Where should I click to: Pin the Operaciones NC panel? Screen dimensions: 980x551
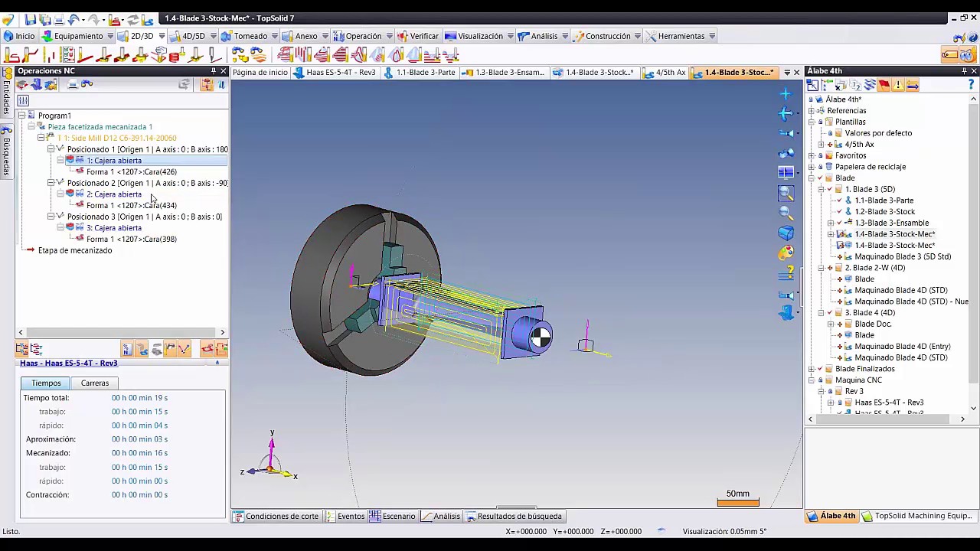click(214, 71)
